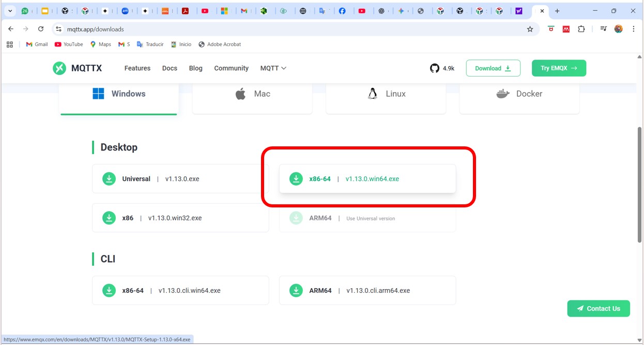
Task: Click the ARM64 Use Universal version entry
Action: 367,218
